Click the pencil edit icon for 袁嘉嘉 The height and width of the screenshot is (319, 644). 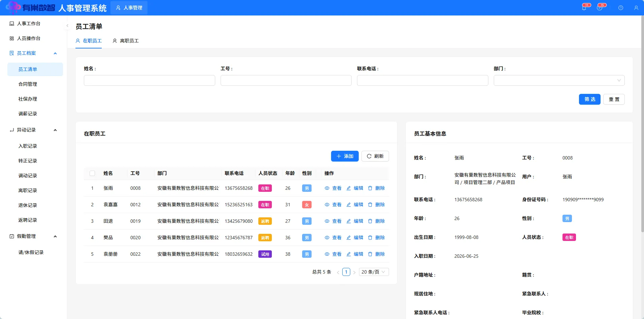click(x=349, y=205)
